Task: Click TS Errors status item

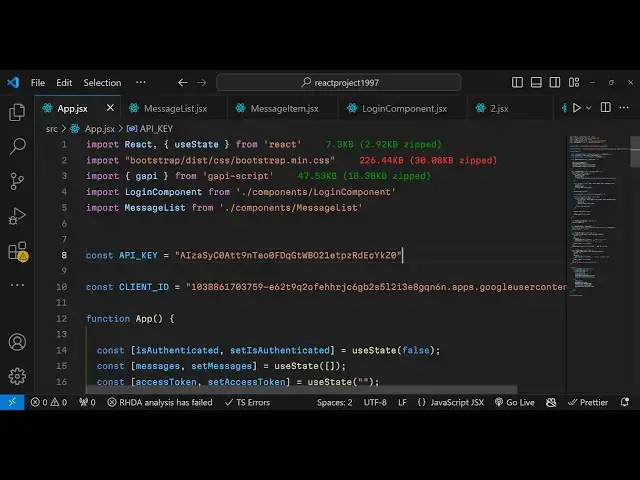Action: point(247,402)
